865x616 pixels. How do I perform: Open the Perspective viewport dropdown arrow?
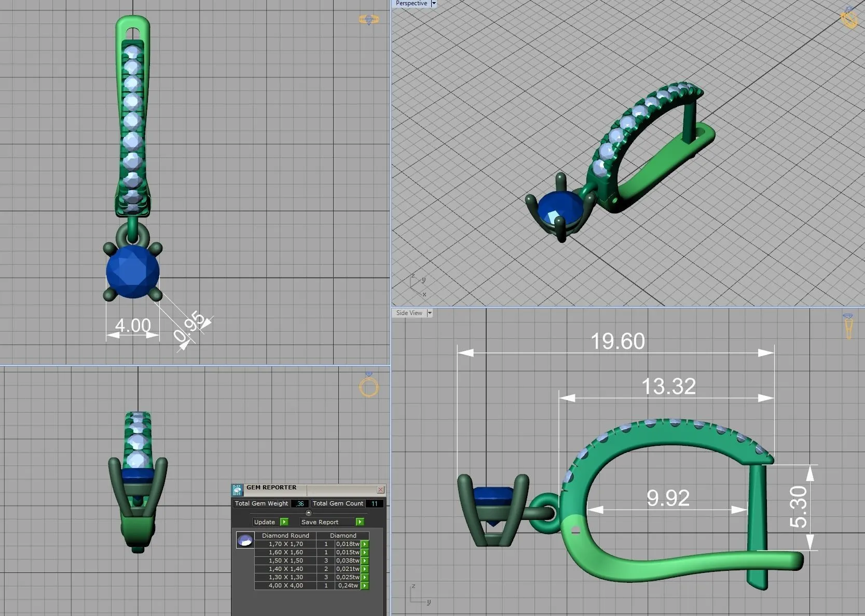[x=434, y=4]
